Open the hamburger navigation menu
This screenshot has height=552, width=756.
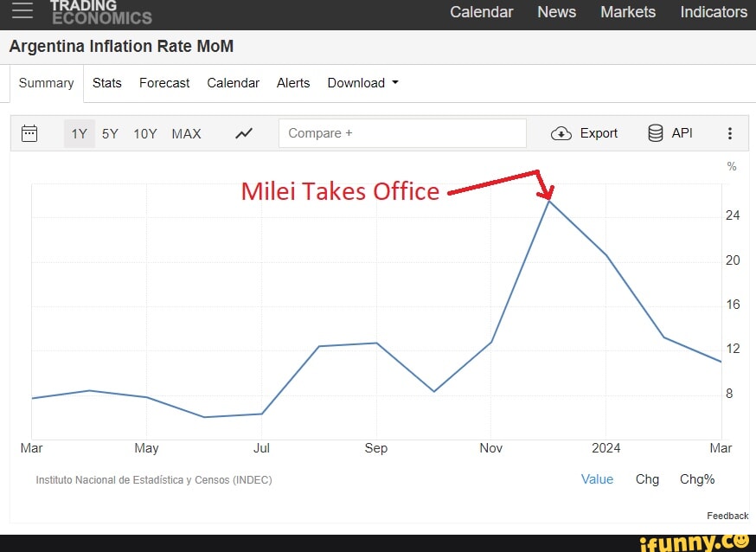(x=22, y=11)
